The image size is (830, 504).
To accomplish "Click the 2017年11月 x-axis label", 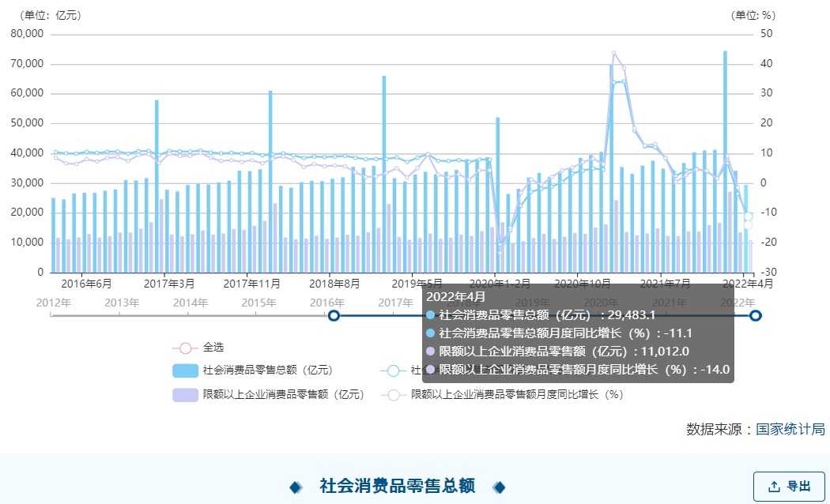I will coord(252,284).
